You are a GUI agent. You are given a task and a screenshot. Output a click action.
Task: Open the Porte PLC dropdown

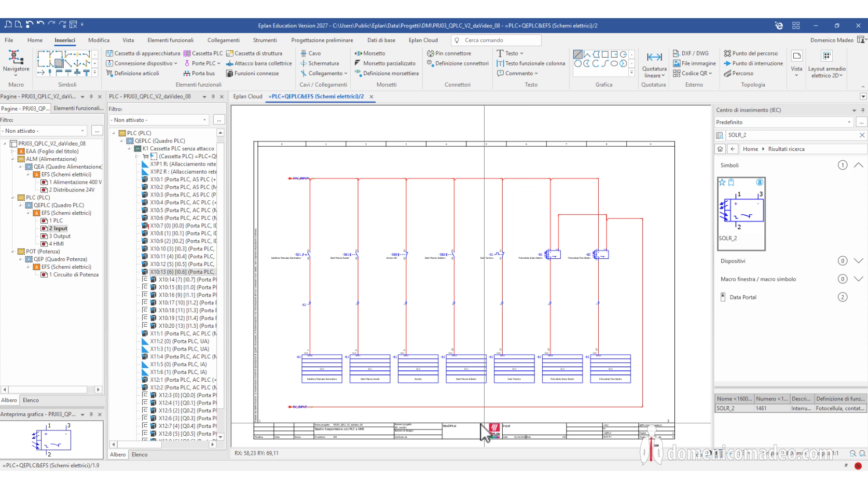pyautogui.click(x=218, y=63)
